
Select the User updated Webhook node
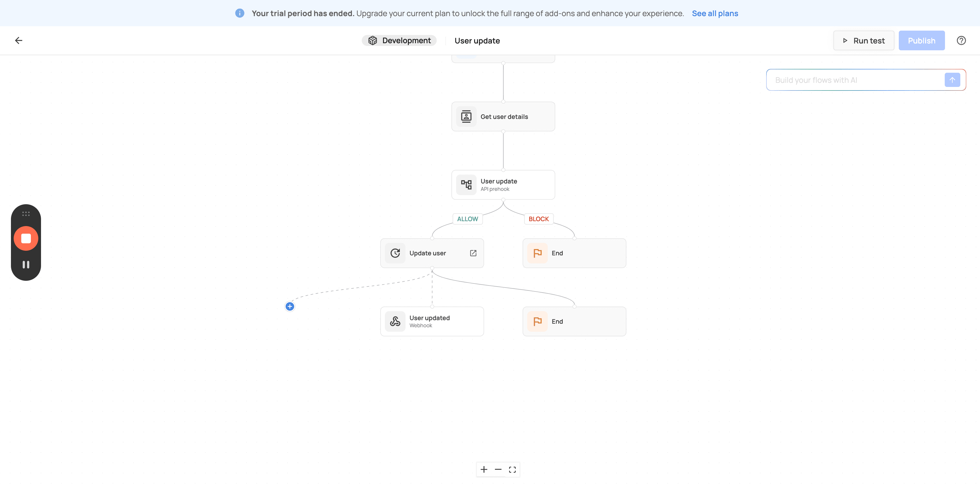pyautogui.click(x=432, y=322)
